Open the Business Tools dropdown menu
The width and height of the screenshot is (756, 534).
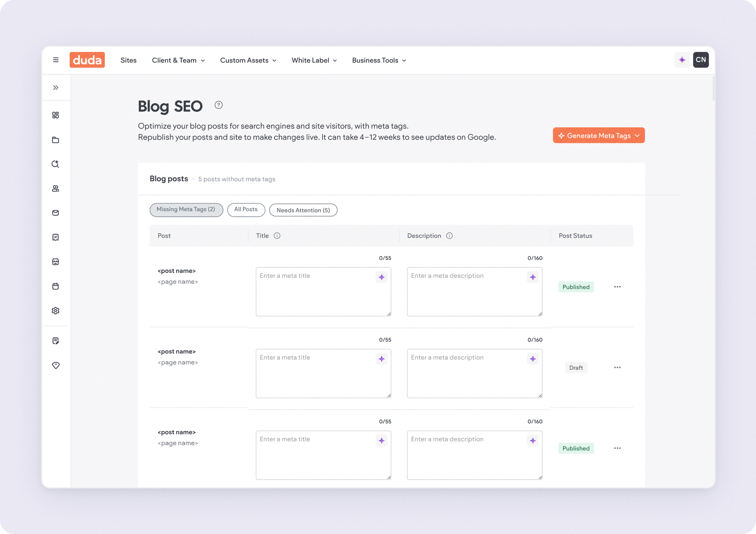click(379, 60)
